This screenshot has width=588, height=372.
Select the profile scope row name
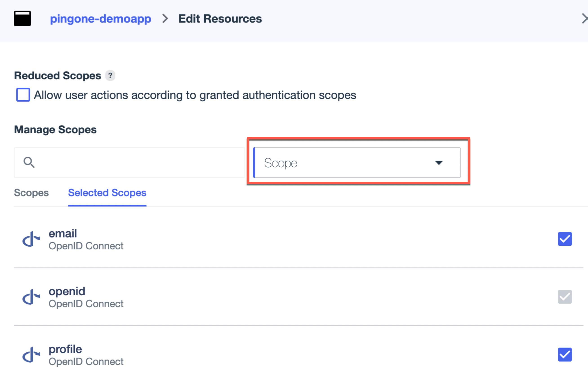pos(65,349)
